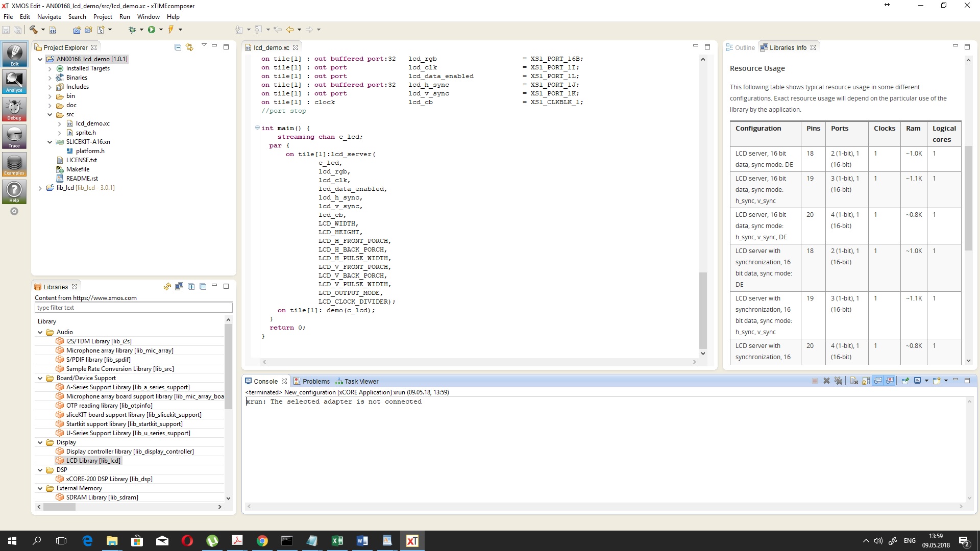Open the Build hammer dropdown arrow
Viewport: 980px width, 551px height.
coord(43,30)
